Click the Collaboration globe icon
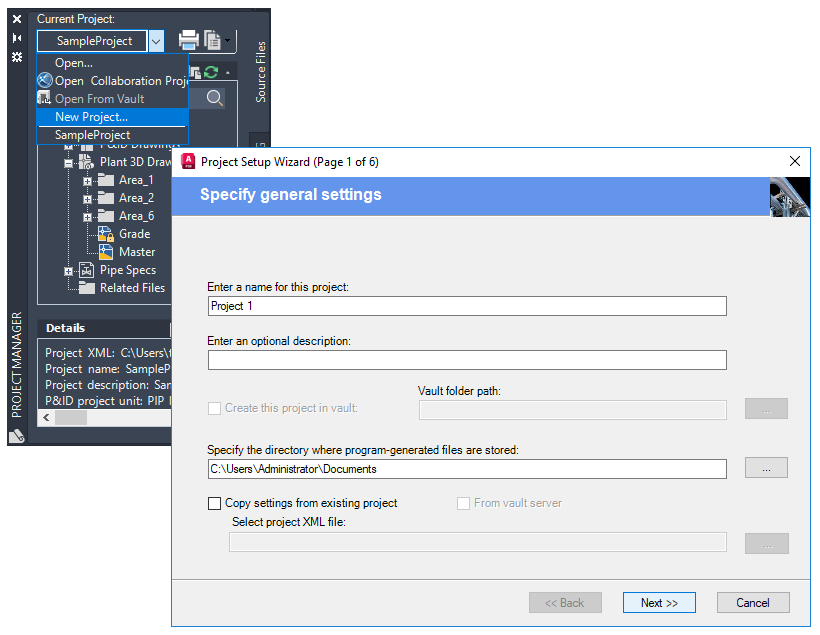This screenshot has width=820, height=635. click(45, 81)
